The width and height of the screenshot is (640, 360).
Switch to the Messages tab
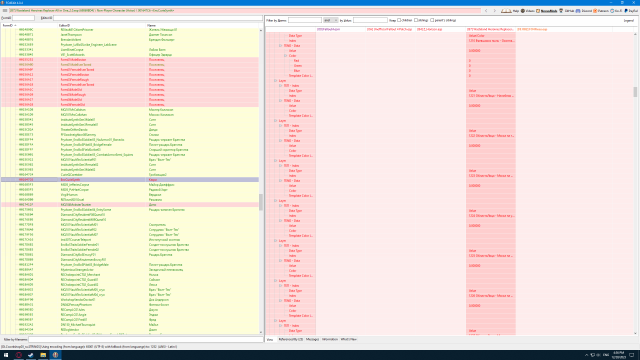tap(312, 339)
